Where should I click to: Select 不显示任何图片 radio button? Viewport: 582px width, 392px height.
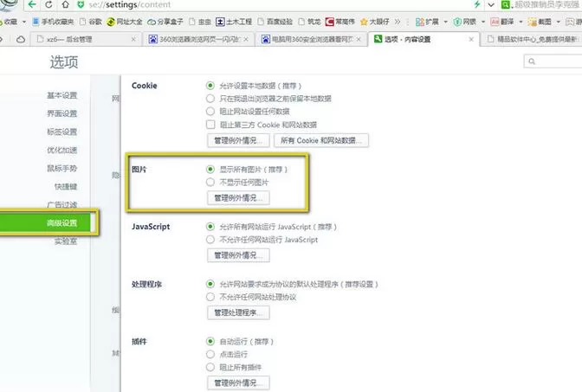[x=210, y=182]
